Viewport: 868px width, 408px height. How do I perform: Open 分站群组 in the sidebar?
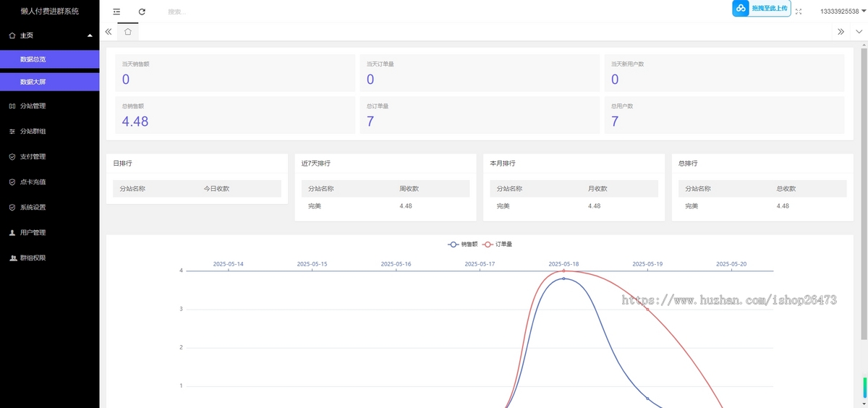pos(49,131)
